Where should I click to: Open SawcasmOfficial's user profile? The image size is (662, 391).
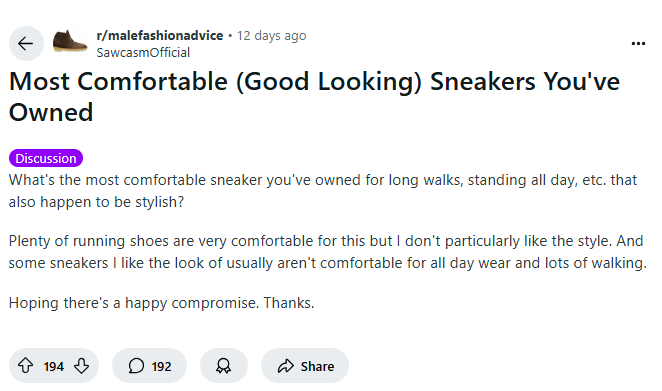(143, 53)
